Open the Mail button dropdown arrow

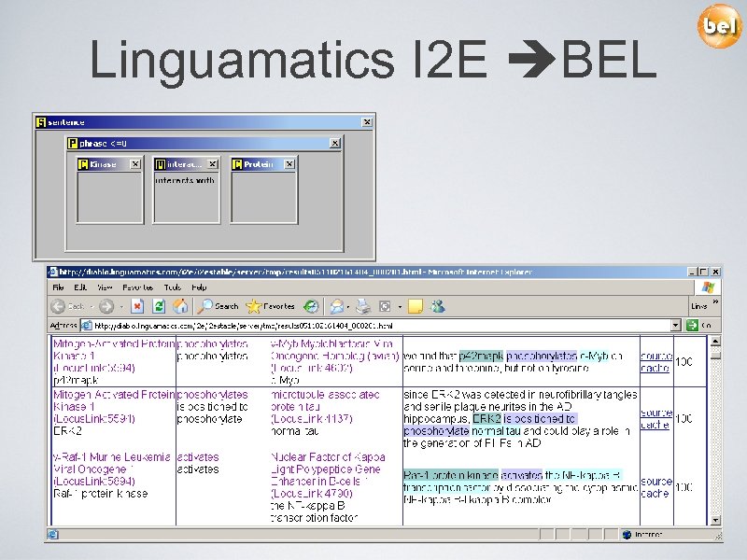(x=347, y=307)
